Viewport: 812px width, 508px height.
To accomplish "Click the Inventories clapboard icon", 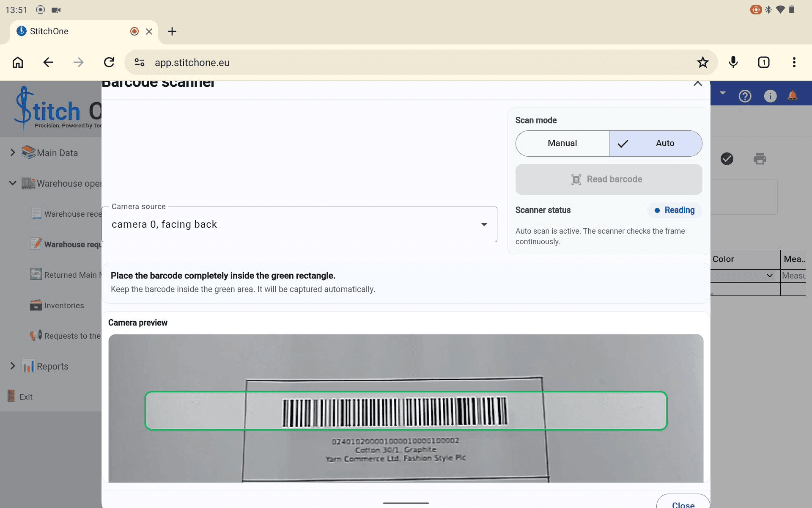I will point(36,305).
